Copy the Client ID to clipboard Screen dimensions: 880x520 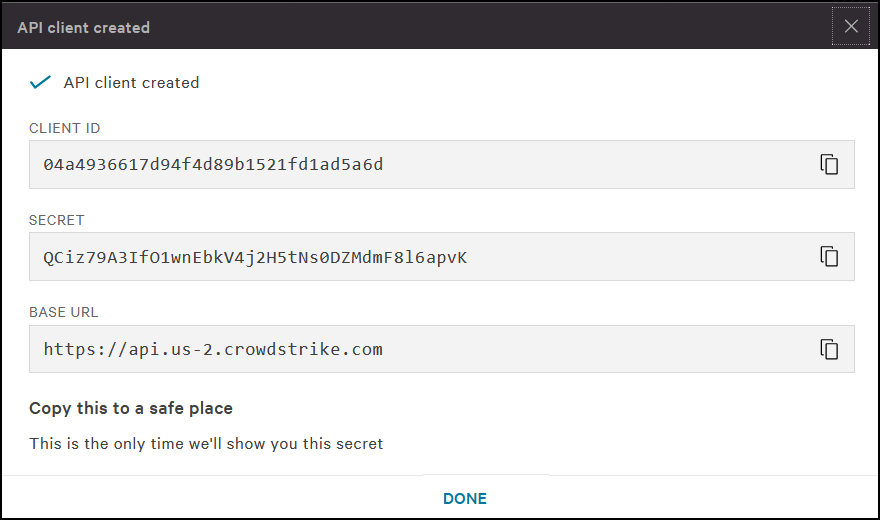(829, 164)
